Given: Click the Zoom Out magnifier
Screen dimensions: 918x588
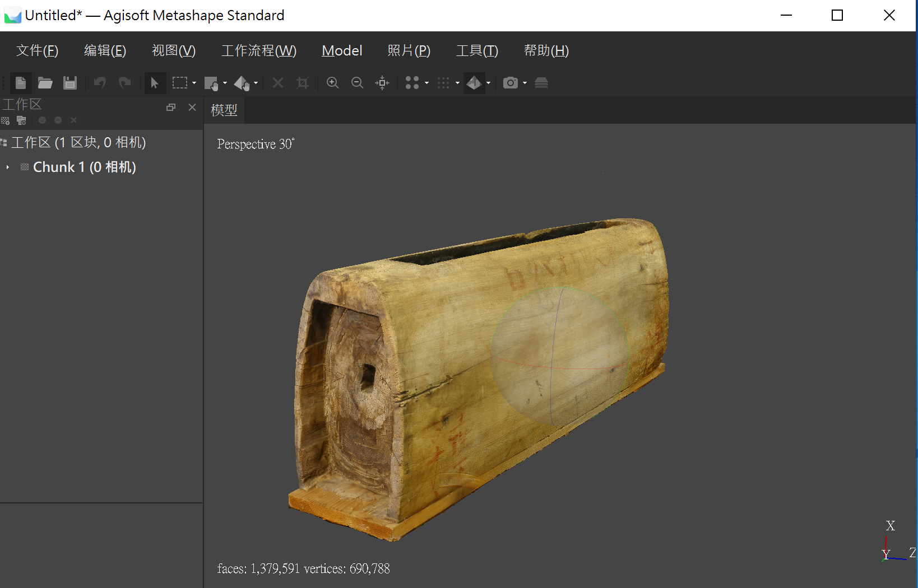Looking at the screenshot, I should coord(357,83).
